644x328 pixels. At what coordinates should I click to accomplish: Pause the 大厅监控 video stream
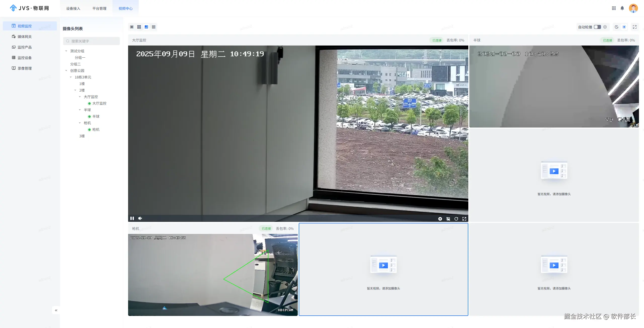tap(132, 218)
